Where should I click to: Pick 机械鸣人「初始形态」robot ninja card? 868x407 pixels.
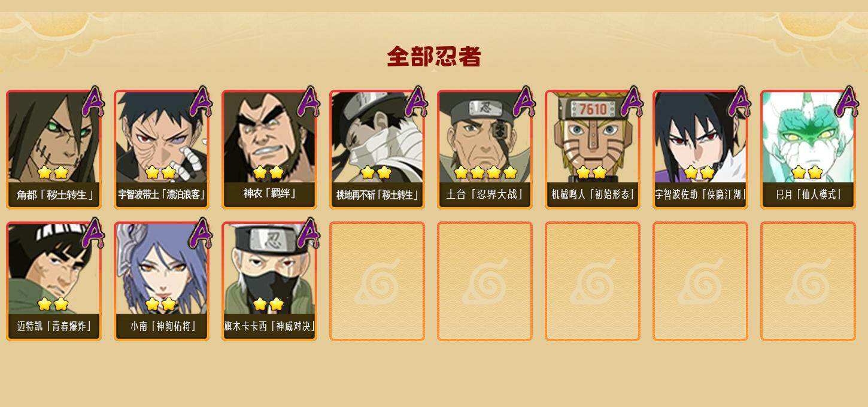pyautogui.click(x=593, y=150)
